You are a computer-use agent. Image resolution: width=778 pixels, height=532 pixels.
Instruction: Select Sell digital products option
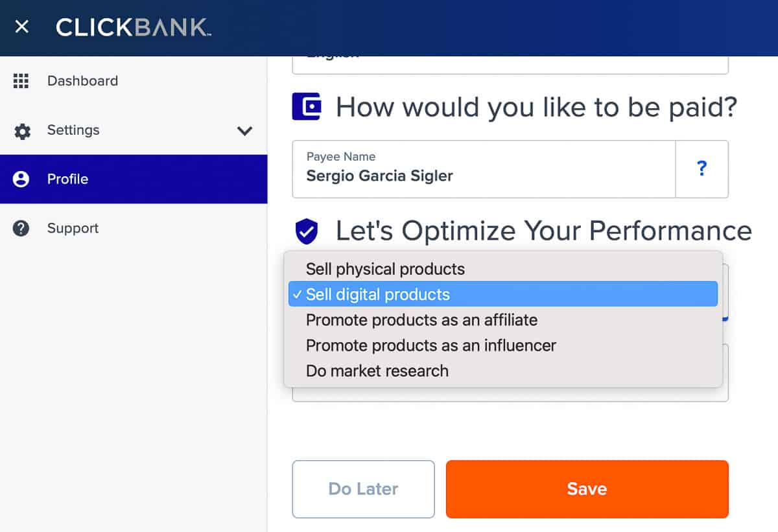(378, 294)
